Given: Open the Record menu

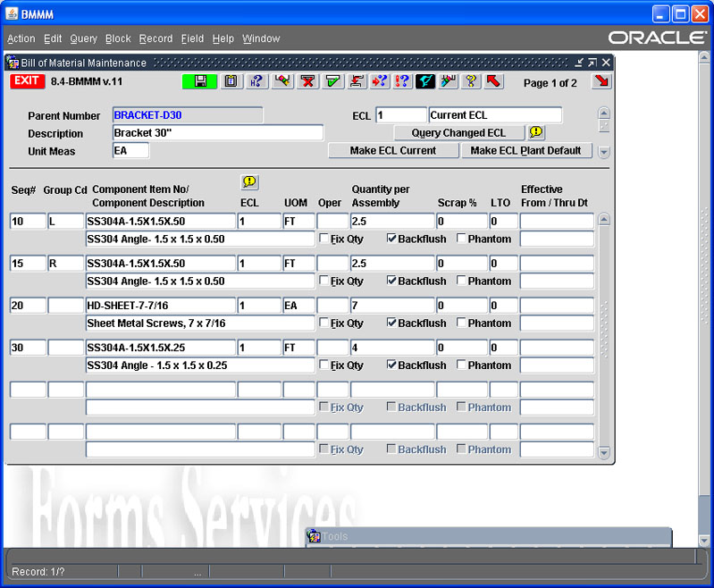Looking at the screenshot, I should [155, 38].
